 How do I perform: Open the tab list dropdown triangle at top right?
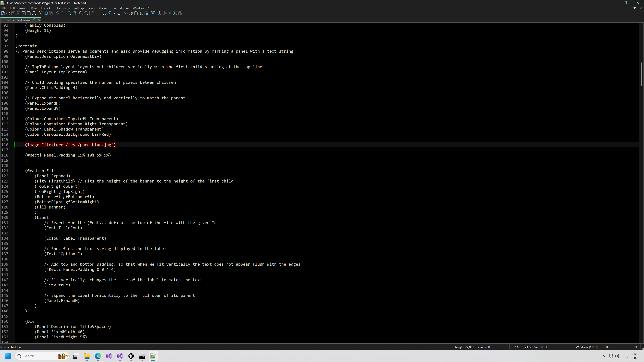(634, 8)
